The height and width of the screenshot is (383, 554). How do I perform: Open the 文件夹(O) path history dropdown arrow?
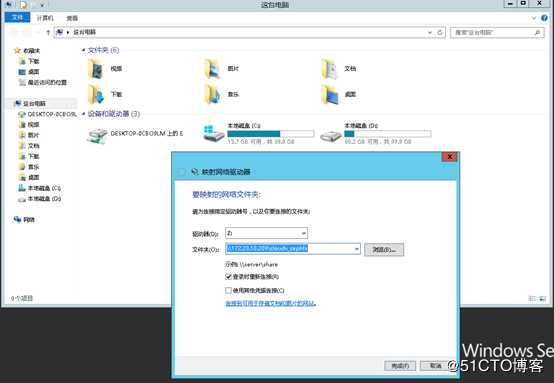click(x=356, y=249)
